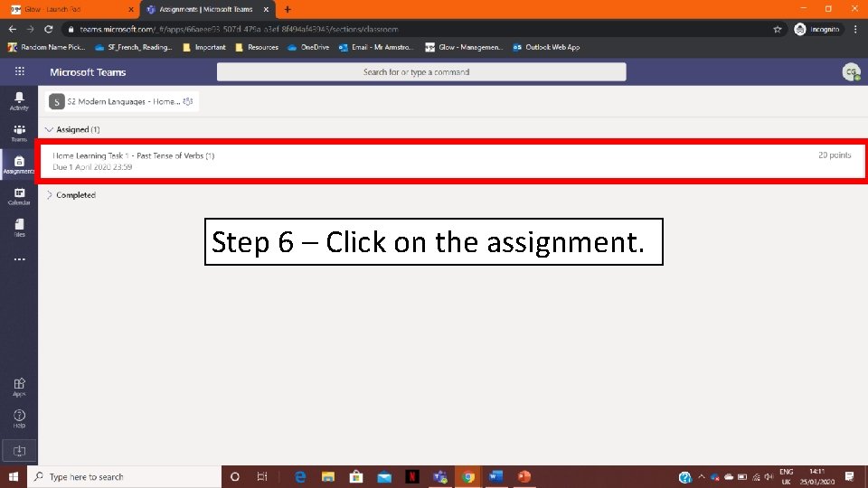Show hidden system tray icons
The width and height of the screenshot is (868, 488).
pyautogui.click(x=702, y=476)
